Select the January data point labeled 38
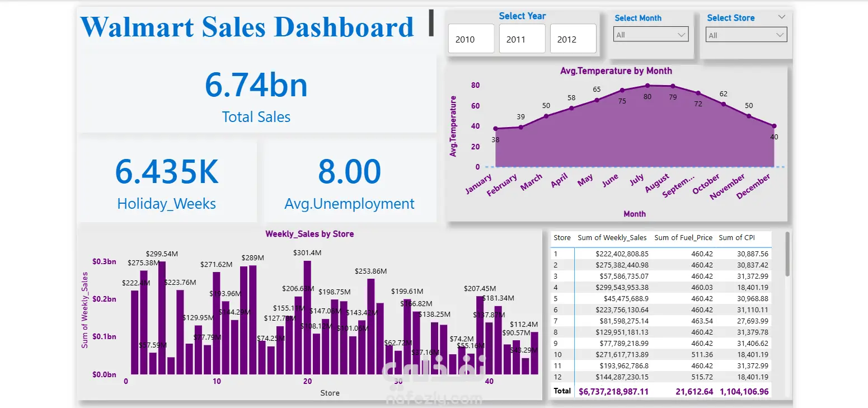The width and height of the screenshot is (868, 408). click(x=495, y=129)
